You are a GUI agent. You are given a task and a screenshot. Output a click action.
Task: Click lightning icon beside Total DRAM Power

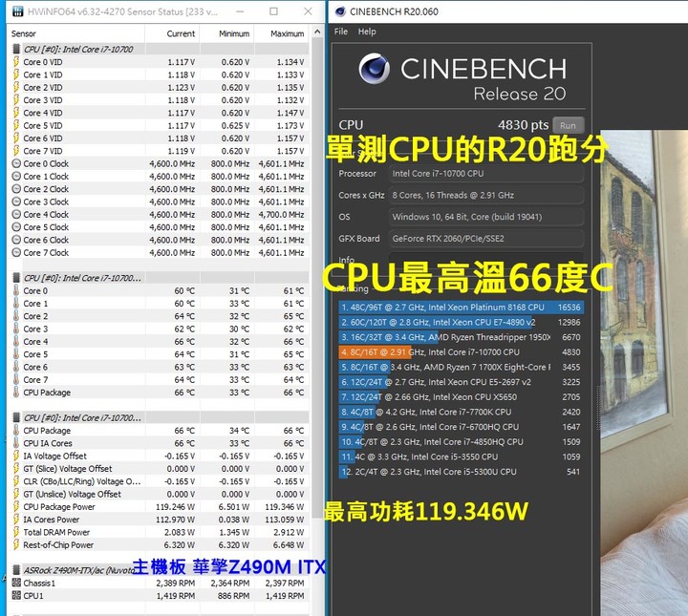coord(16,532)
